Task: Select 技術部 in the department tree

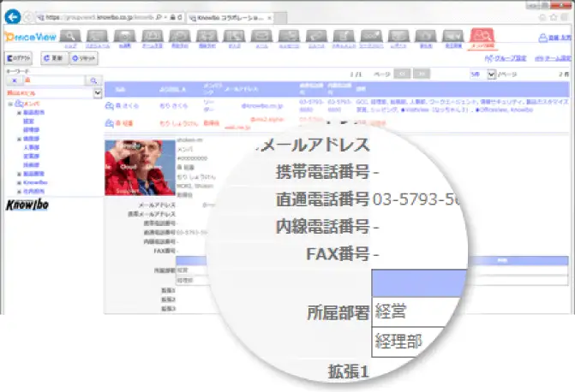Action: click(31, 165)
